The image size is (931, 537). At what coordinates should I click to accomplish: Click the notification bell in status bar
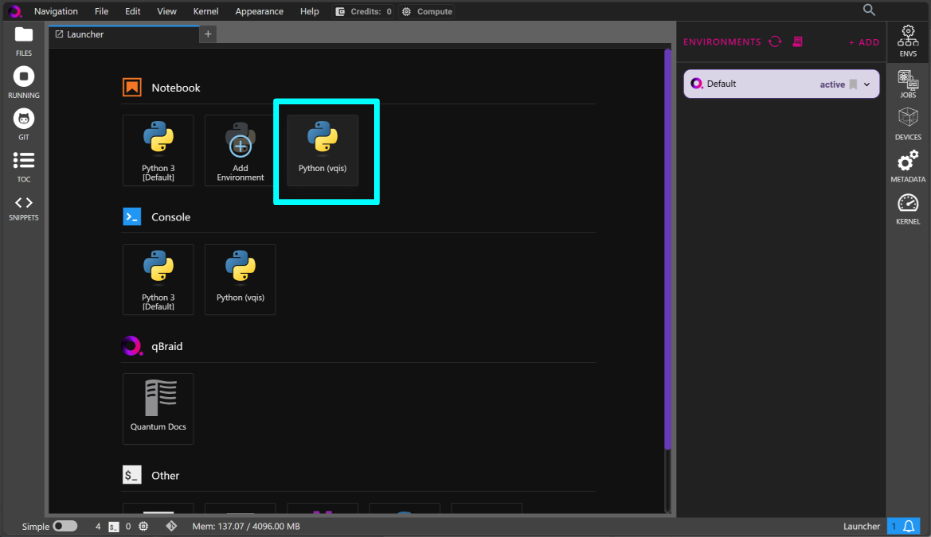click(x=908, y=526)
